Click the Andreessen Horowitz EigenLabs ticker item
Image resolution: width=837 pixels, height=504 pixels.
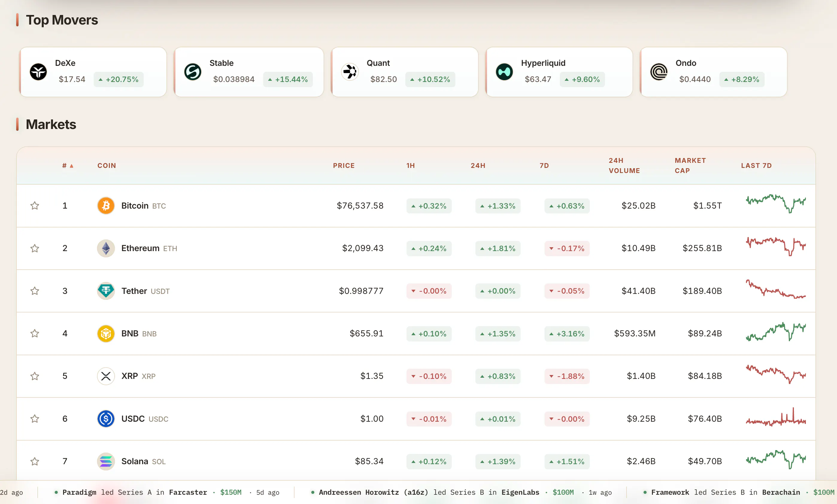click(461, 492)
